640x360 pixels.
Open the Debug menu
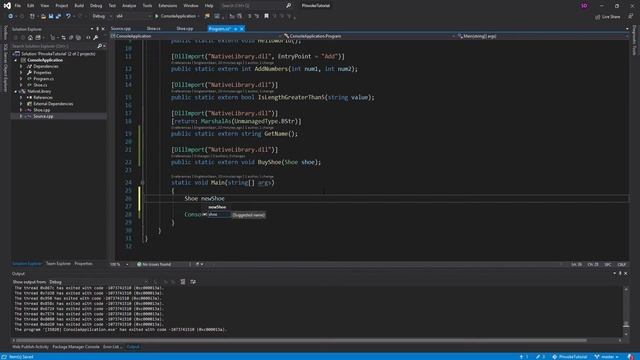(x=96, y=6)
